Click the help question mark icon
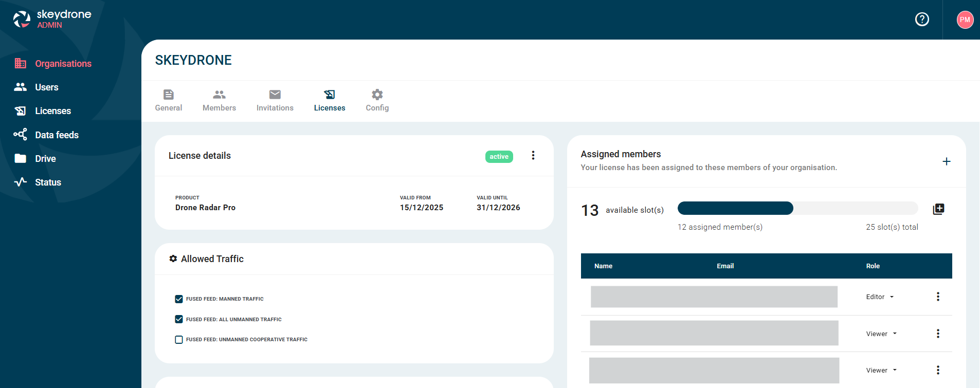 point(922,20)
